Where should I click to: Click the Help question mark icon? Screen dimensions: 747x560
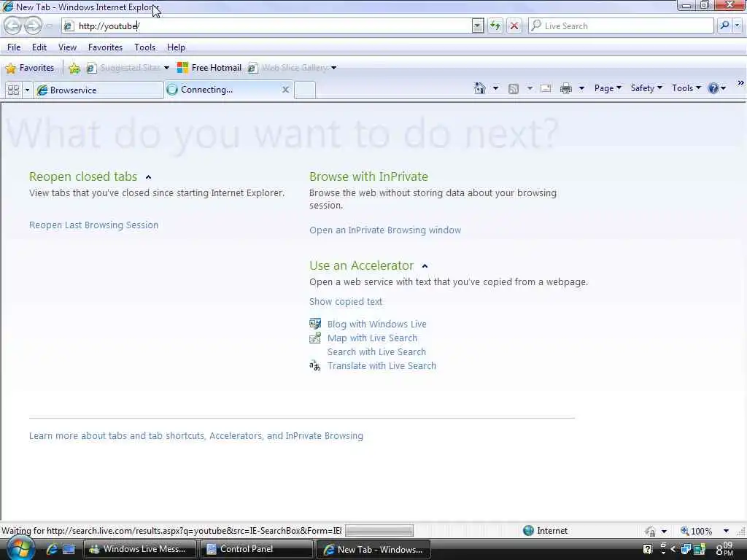click(x=713, y=88)
